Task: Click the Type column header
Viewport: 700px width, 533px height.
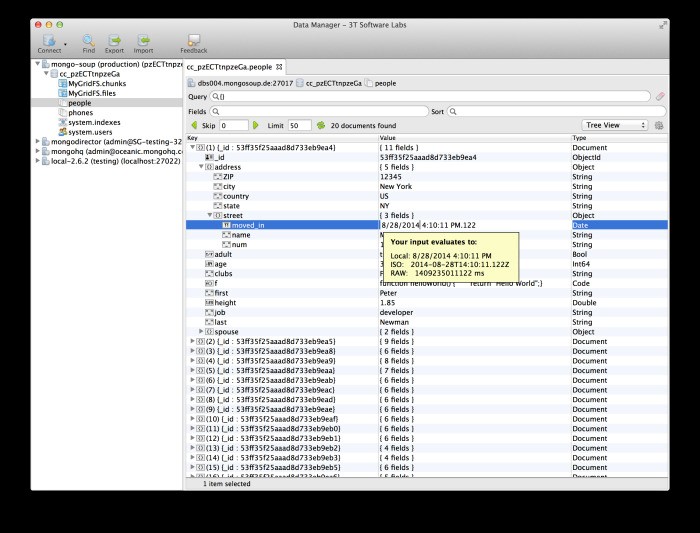Action: coord(620,138)
